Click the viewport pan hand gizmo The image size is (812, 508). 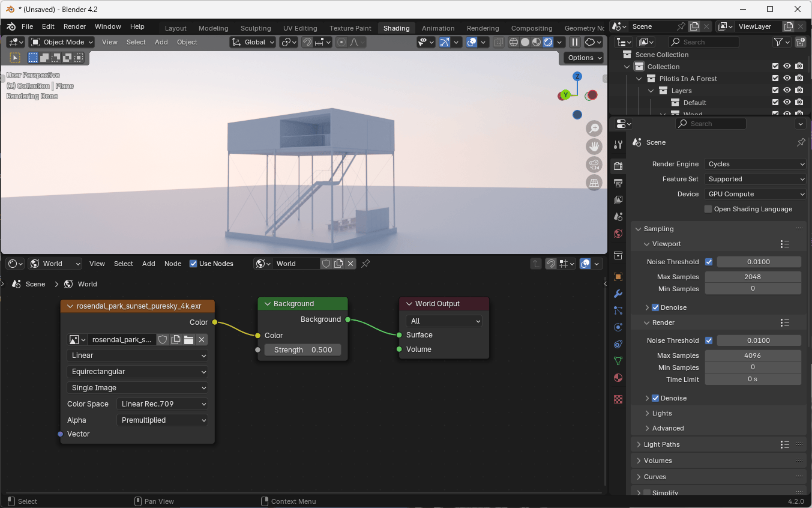(594, 147)
